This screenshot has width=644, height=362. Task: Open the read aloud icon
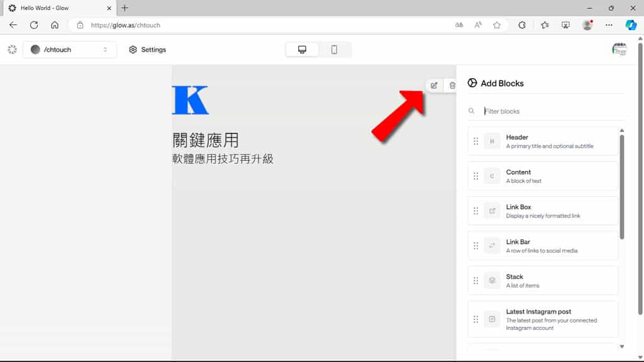pyautogui.click(x=478, y=25)
